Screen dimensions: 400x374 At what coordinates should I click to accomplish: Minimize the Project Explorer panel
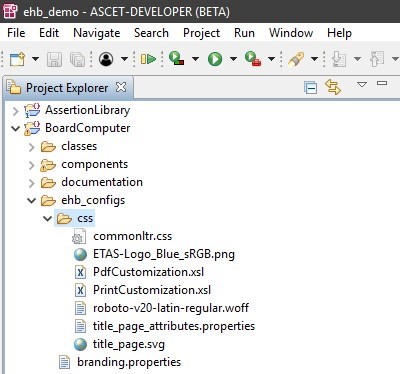pyautogui.click(x=382, y=83)
